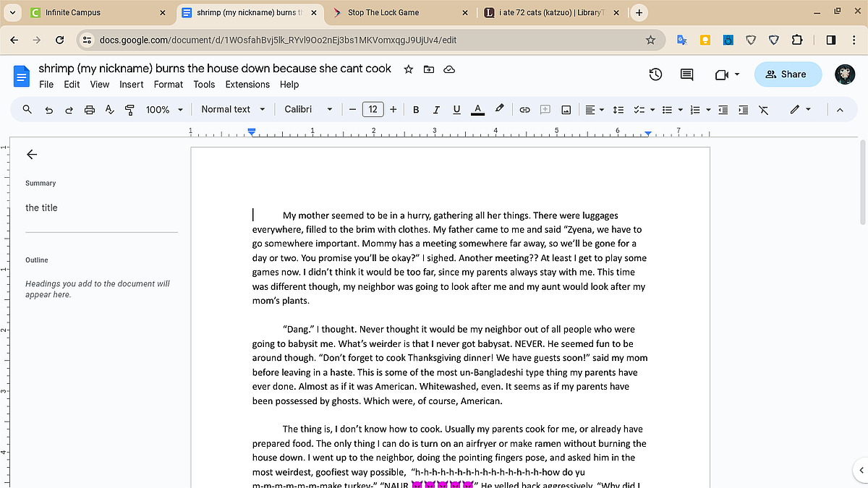Insert a checklist from the toolbar
868x488 pixels.
pyautogui.click(x=639, y=109)
